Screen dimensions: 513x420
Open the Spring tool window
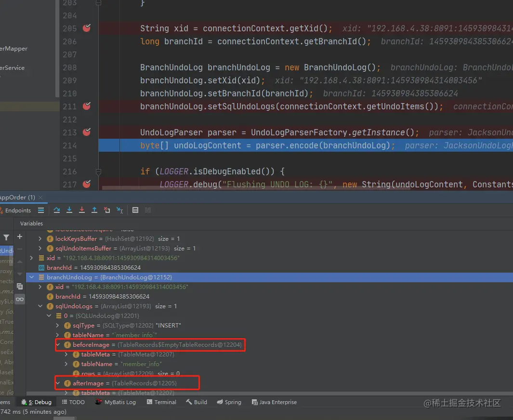pyautogui.click(x=229, y=402)
